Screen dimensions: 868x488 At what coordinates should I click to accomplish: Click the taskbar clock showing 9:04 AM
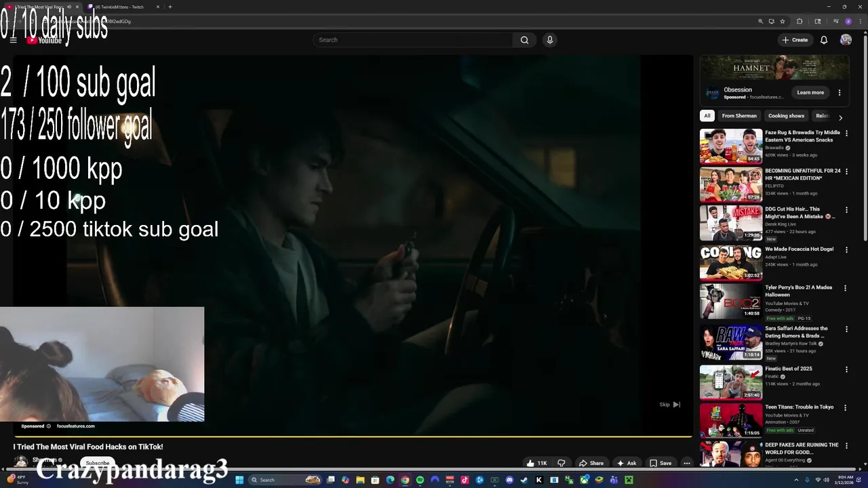[x=846, y=480]
